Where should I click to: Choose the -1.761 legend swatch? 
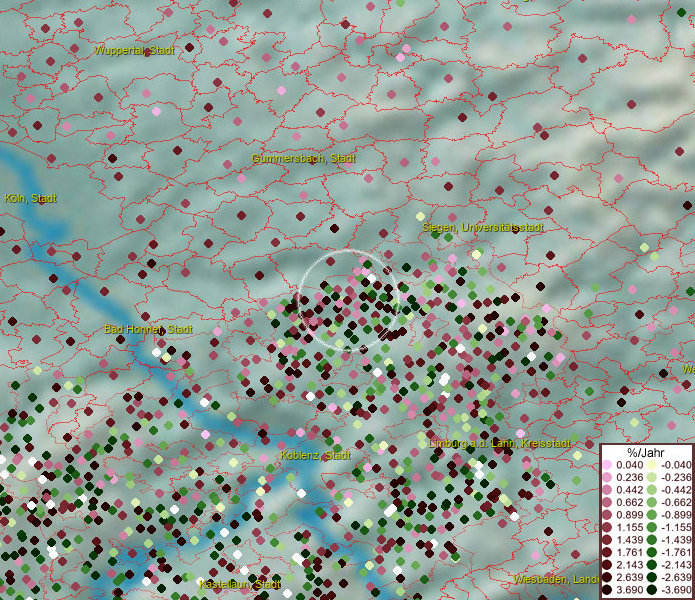pyautogui.click(x=652, y=552)
